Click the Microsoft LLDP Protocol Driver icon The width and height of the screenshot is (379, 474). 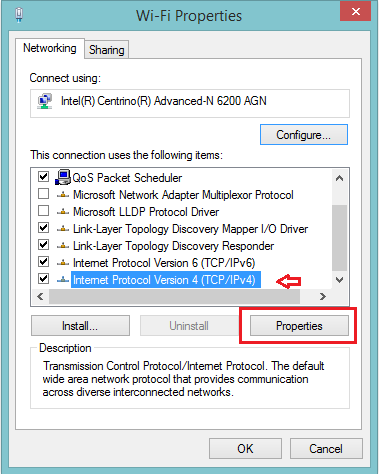tap(63, 212)
